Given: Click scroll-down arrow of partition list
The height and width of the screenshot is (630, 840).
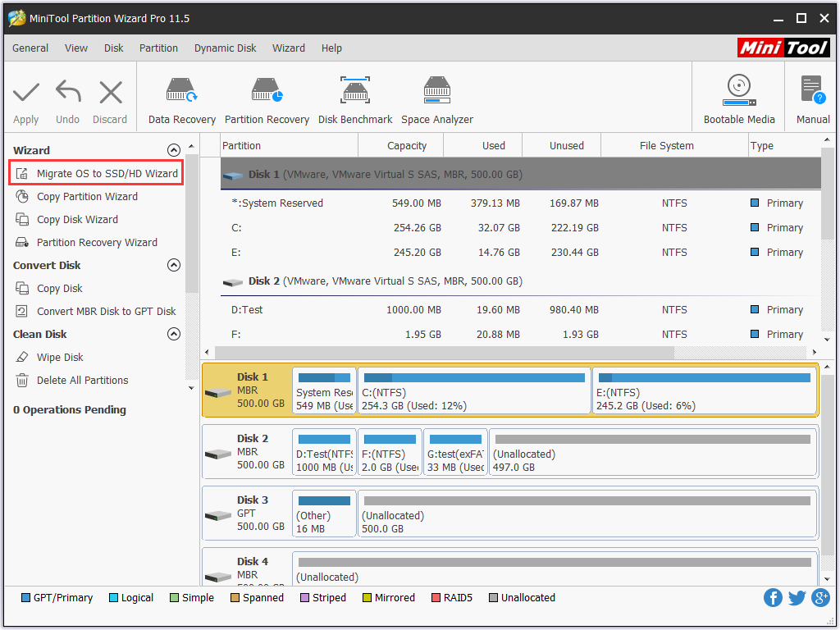Looking at the screenshot, I should click(827, 340).
